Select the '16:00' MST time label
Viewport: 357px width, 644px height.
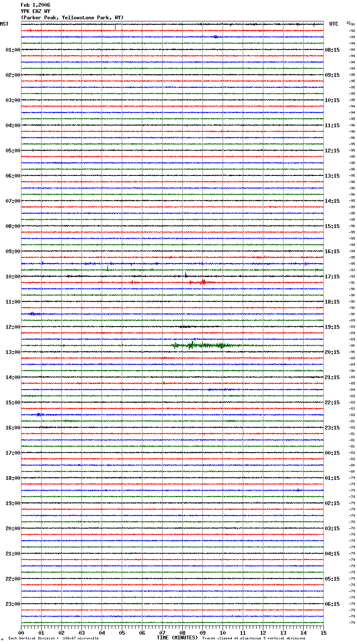[13, 428]
